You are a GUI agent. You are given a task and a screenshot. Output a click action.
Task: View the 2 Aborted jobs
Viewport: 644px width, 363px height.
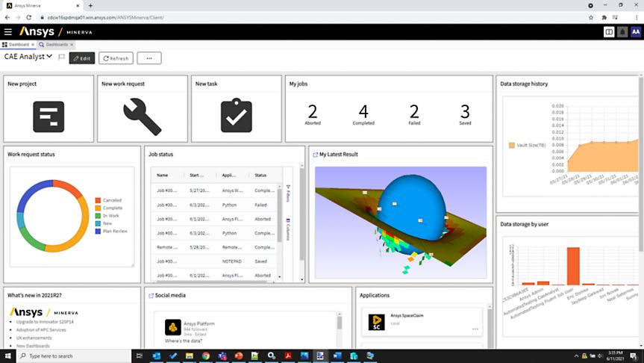coord(313,114)
